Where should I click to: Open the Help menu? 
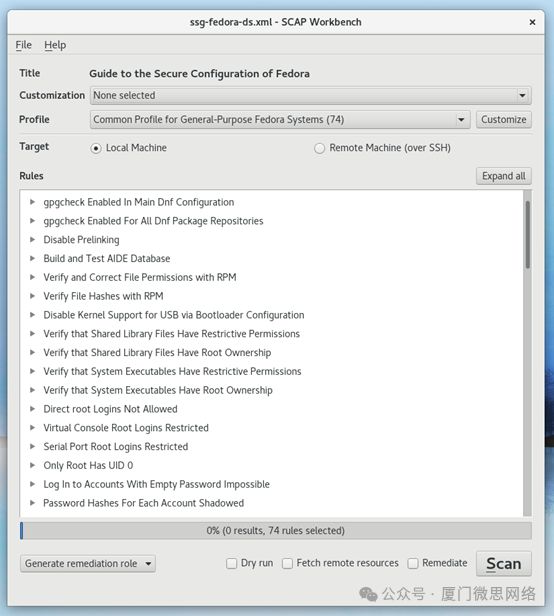coord(55,45)
